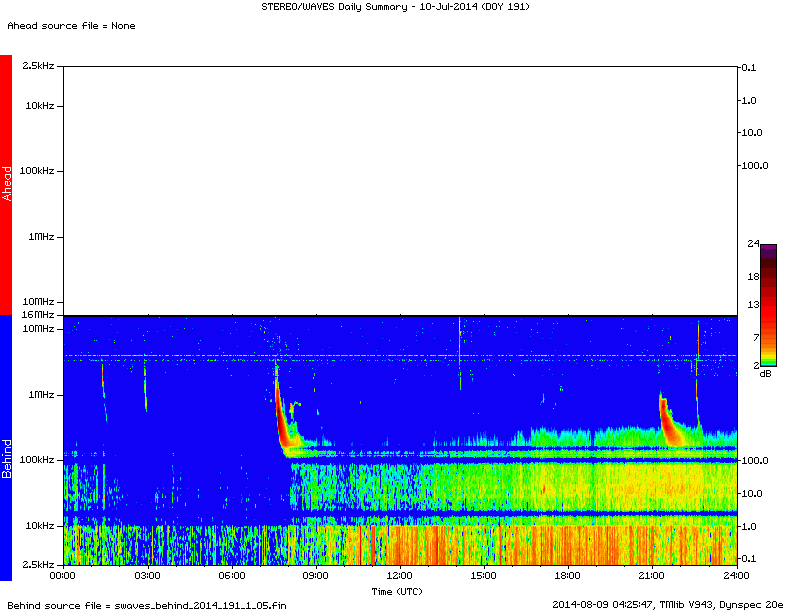Click the empty white Ahead spectrogram panel

pos(400,190)
